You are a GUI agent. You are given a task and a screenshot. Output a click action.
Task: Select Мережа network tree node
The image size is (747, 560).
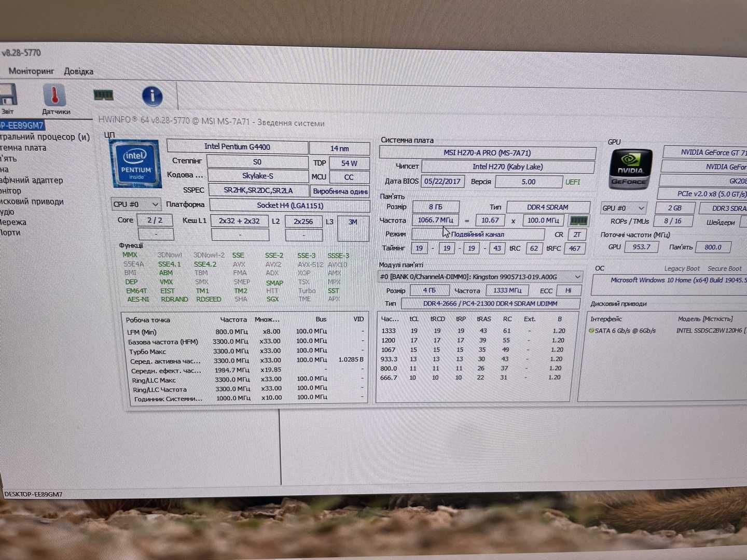(x=13, y=222)
